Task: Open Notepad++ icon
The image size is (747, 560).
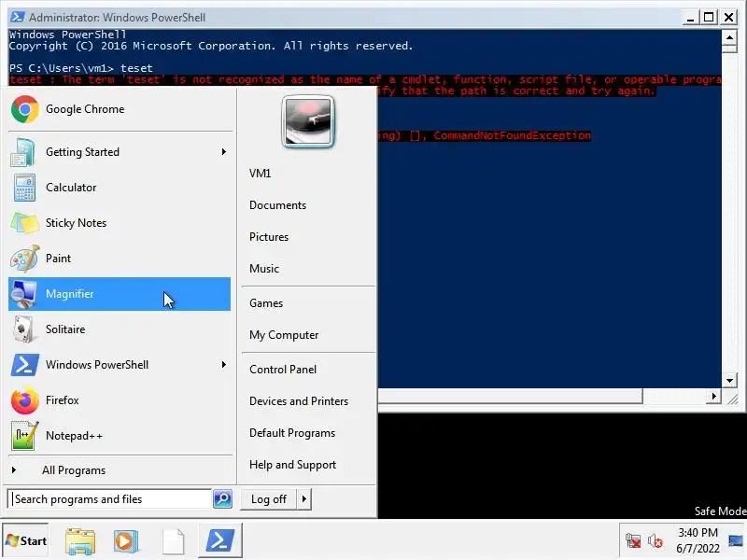Action: pyautogui.click(x=23, y=436)
